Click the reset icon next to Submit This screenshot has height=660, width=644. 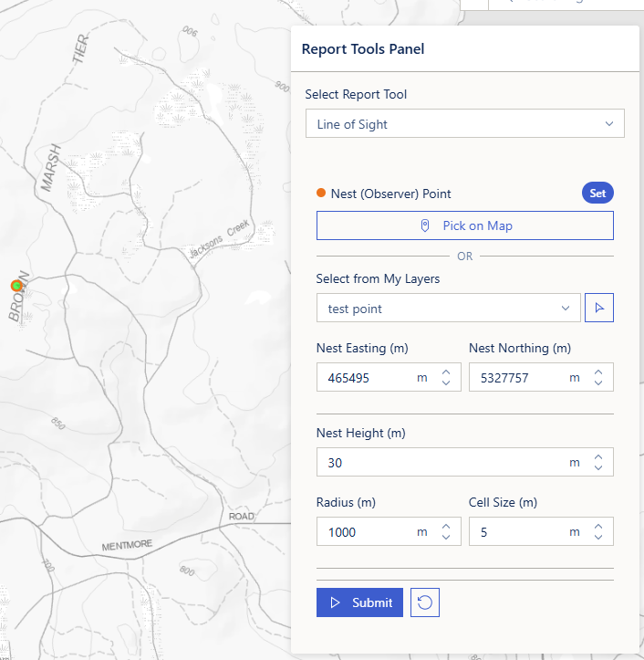[x=425, y=602]
